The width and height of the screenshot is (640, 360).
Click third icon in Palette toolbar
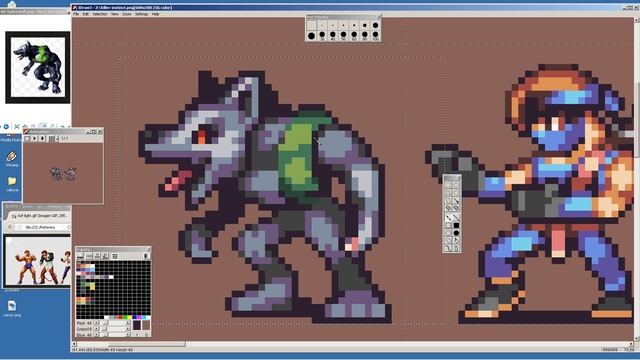coord(98,256)
